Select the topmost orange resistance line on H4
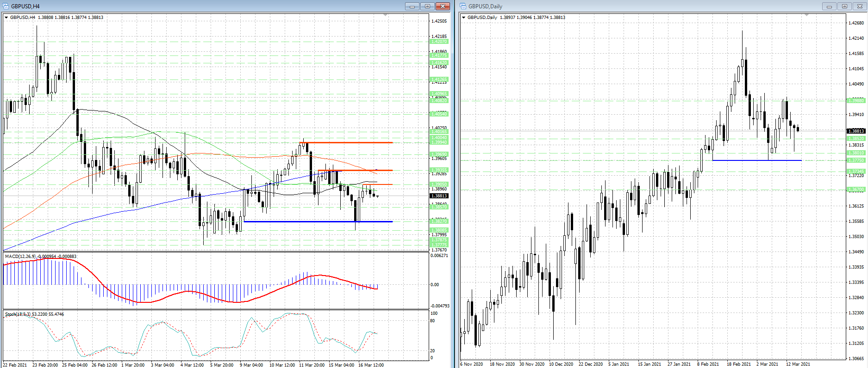The width and height of the screenshot is (868, 368). (347, 142)
